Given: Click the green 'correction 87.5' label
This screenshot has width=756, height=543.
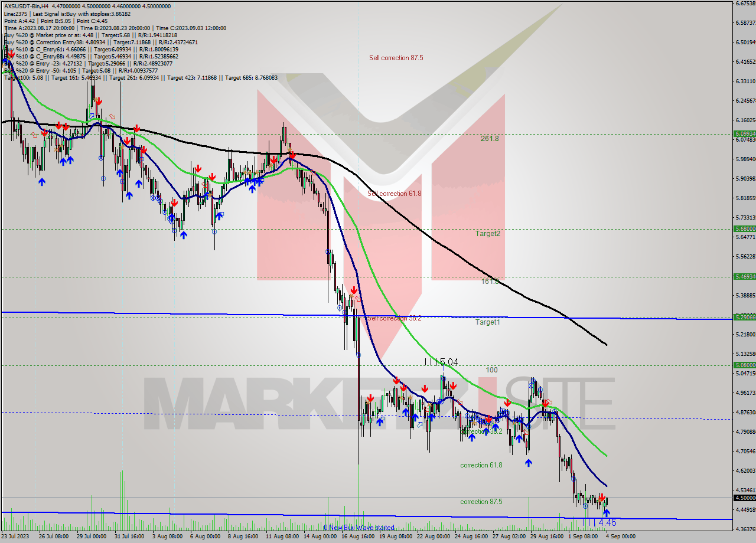Looking at the screenshot, I should pos(481,502).
